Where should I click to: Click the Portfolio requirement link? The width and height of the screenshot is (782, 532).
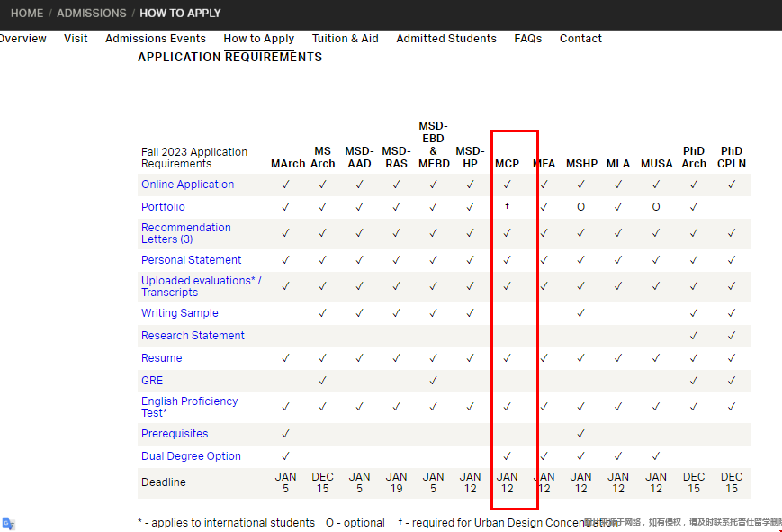point(163,207)
